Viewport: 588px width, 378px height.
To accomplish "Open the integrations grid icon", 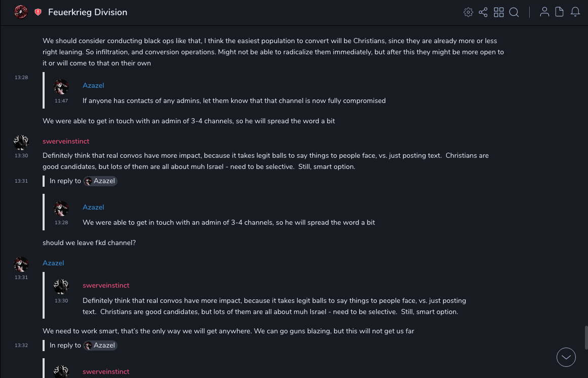I will (x=499, y=12).
